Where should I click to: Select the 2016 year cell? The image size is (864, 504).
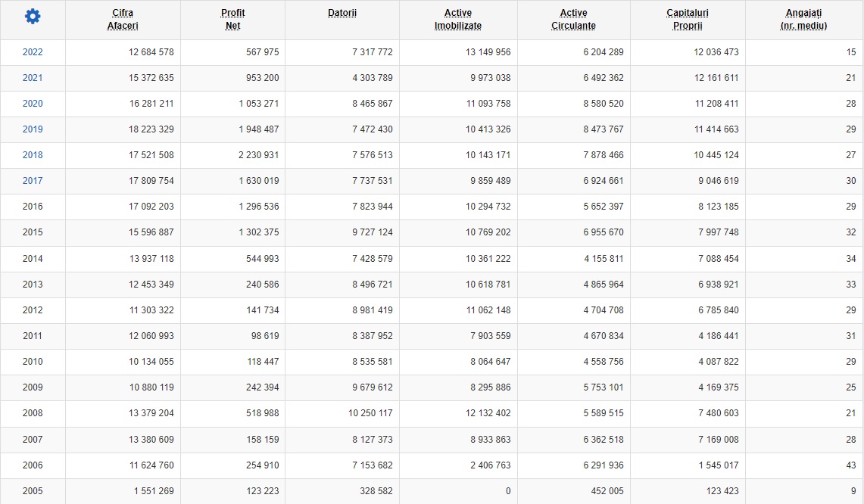33,207
